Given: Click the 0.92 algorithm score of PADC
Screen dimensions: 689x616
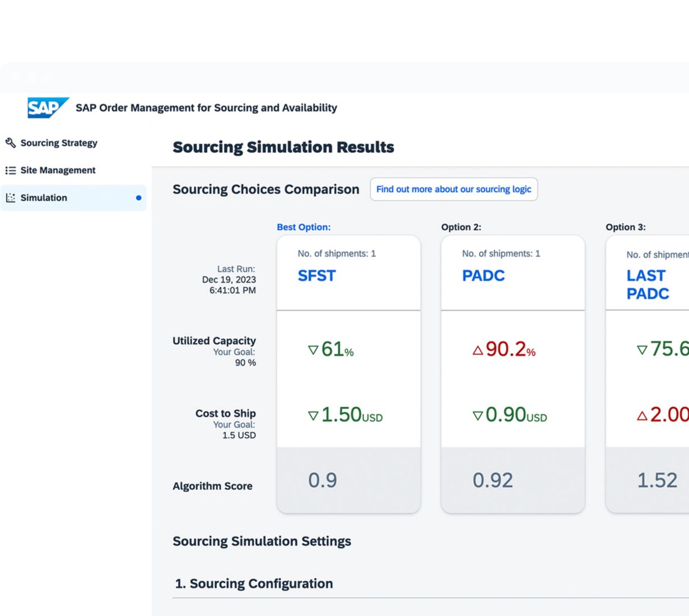Looking at the screenshot, I should (x=492, y=480).
